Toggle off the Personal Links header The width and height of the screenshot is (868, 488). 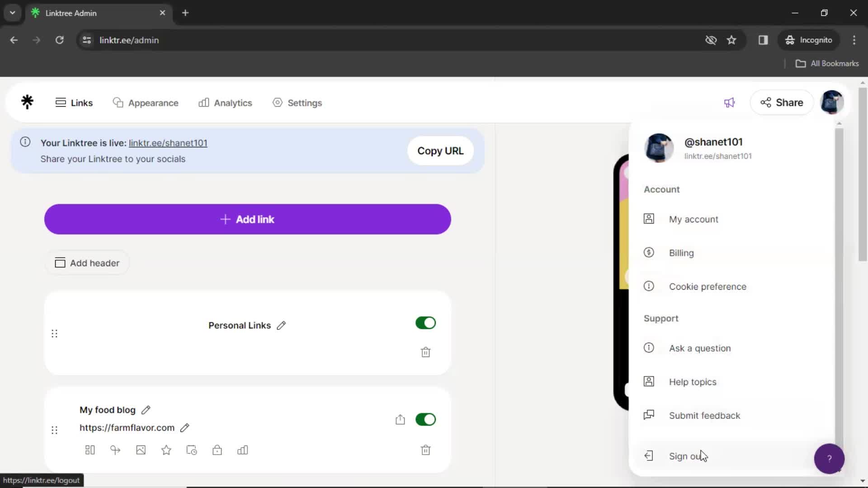pos(425,323)
